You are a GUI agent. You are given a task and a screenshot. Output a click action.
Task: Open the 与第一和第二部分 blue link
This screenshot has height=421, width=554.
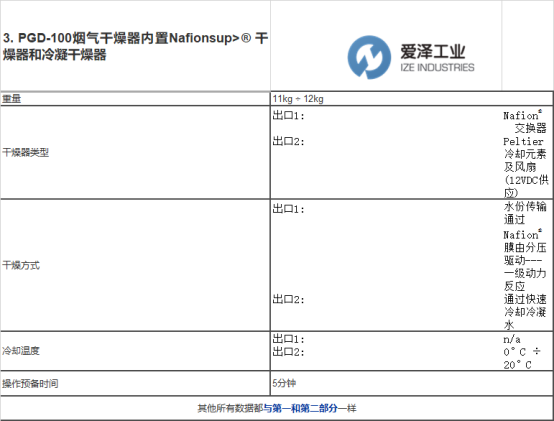tap(300, 408)
